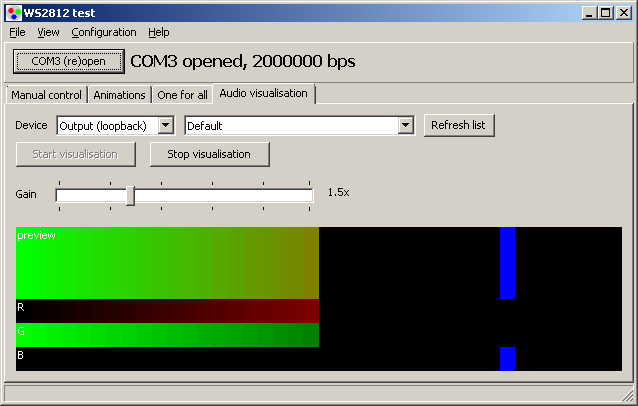Open the File menu
Viewport: 638px width, 406px height.
[x=17, y=32]
